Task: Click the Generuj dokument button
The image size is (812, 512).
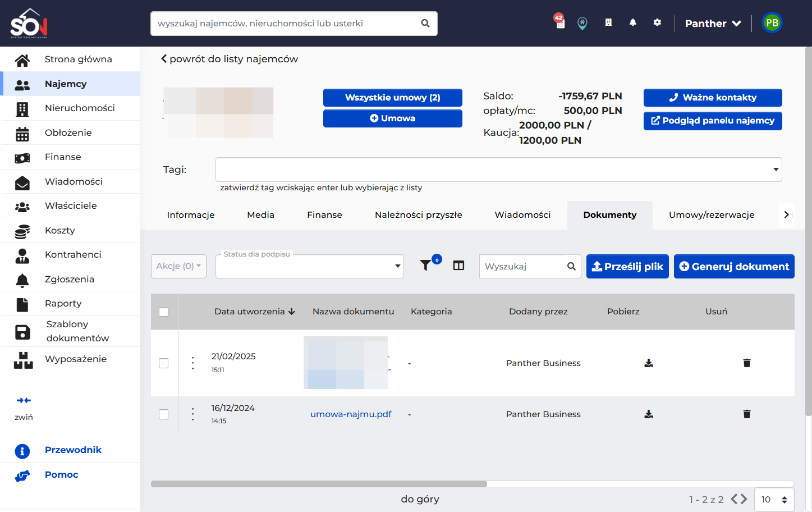Action: [x=734, y=267]
